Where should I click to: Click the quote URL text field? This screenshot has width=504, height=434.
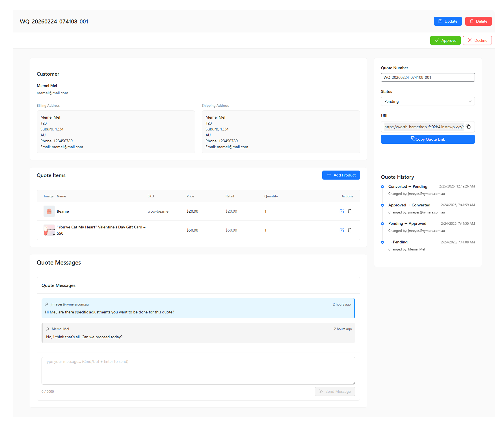pos(423,127)
